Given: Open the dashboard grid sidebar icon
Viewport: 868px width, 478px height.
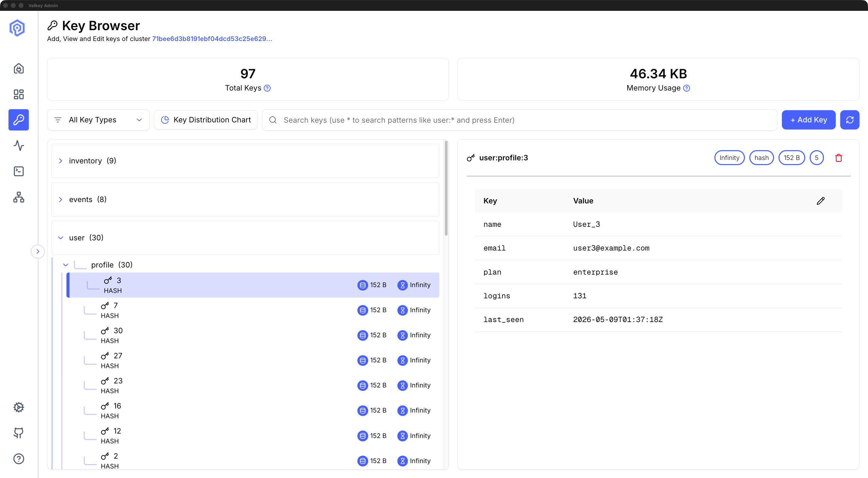Looking at the screenshot, I should 19,94.
